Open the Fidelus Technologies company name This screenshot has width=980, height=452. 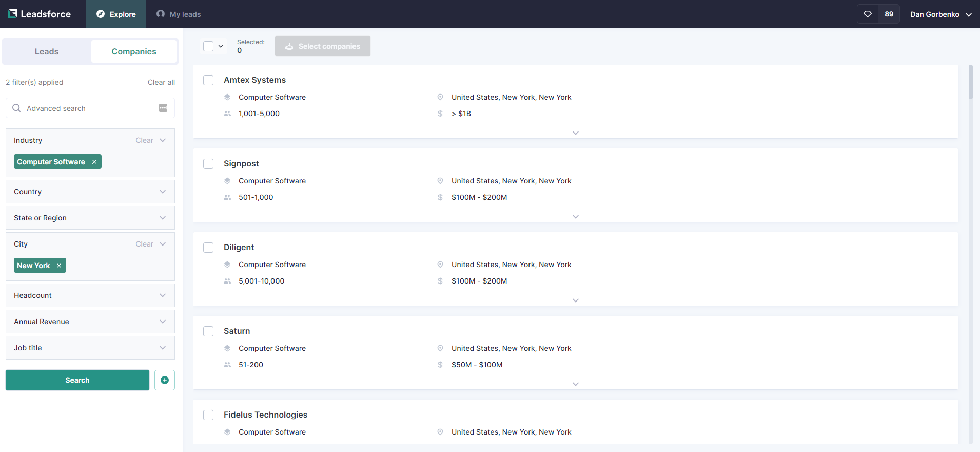click(265, 415)
